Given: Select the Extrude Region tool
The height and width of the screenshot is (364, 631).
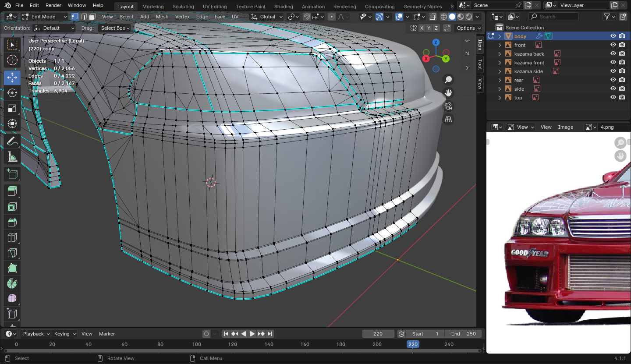Looking at the screenshot, I should [x=12, y=191].
